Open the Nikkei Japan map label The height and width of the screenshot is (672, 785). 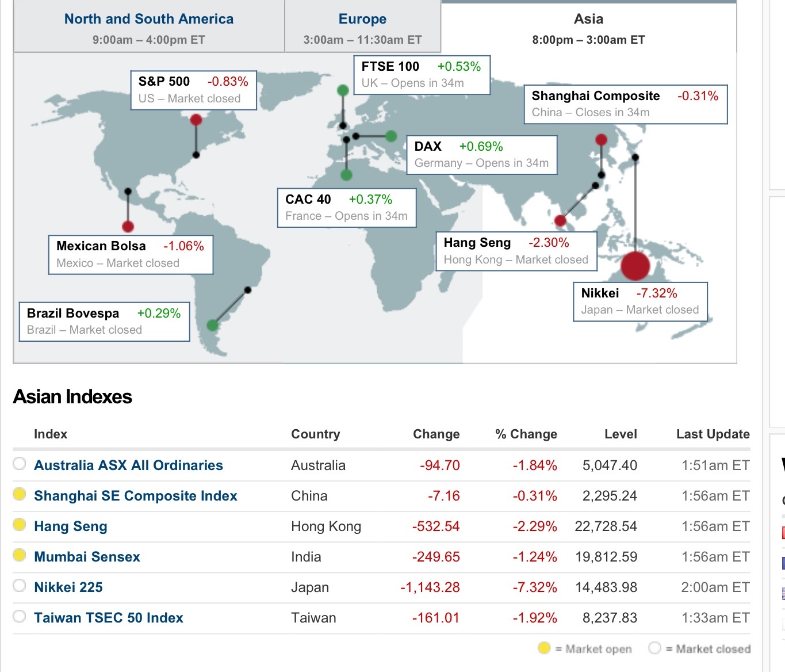tap(640, 301)
